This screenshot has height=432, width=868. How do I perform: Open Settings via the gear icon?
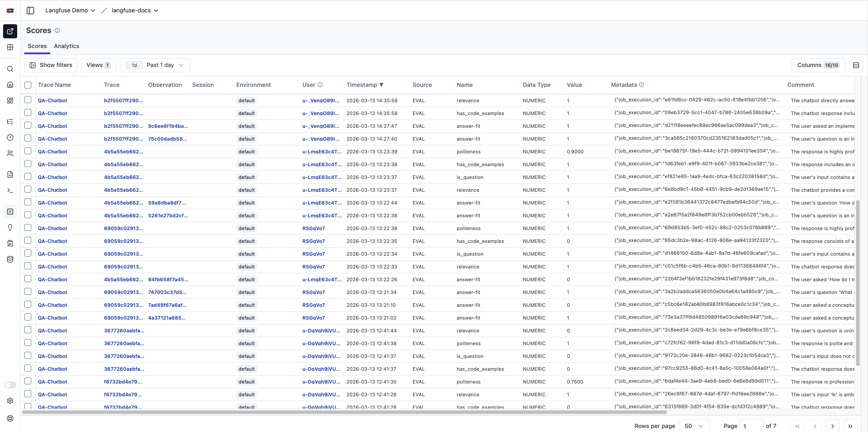click(10, 400)
